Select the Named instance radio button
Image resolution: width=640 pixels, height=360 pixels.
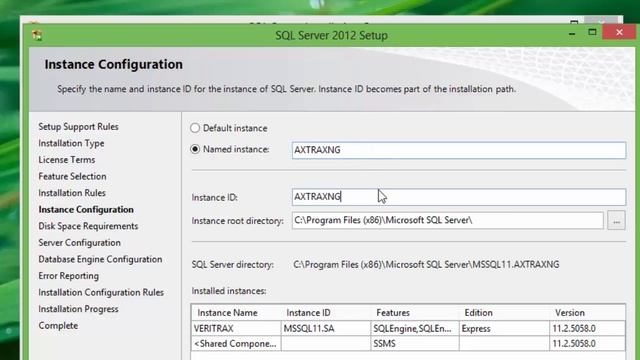point(195,149)
